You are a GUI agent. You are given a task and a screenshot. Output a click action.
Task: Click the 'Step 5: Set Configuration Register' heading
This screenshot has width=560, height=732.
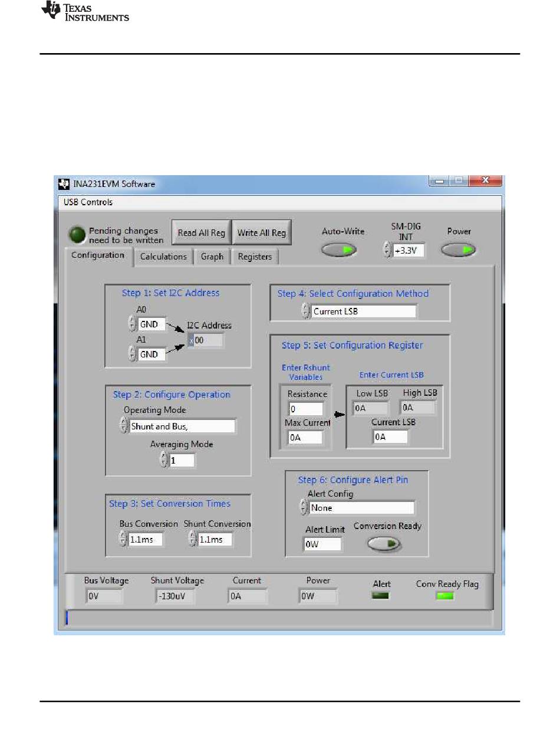point(352,345)
